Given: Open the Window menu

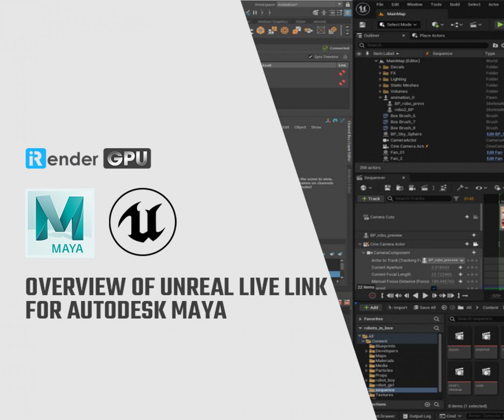Looking at the screenshot, I should pos(414,4).
